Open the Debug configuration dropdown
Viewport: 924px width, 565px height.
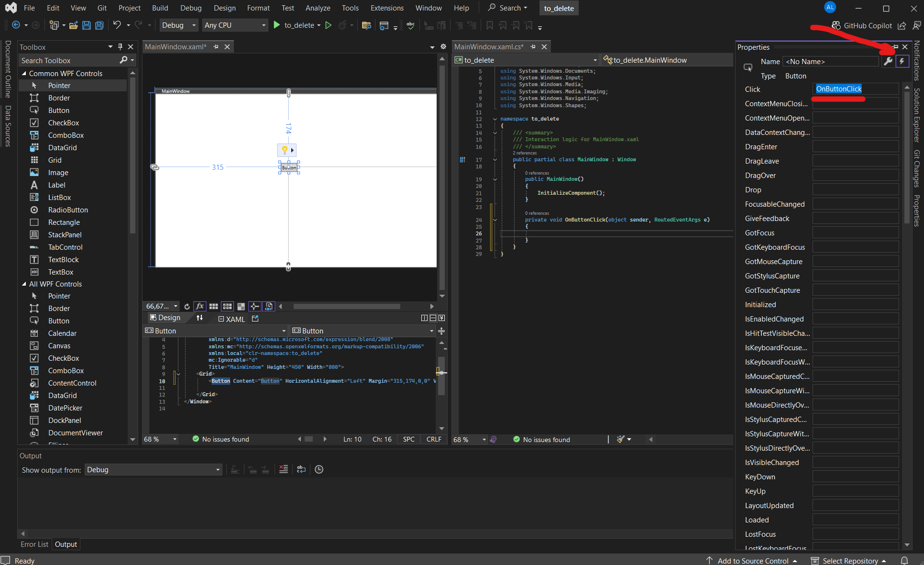pyautogui.click(x=179, y=25)
